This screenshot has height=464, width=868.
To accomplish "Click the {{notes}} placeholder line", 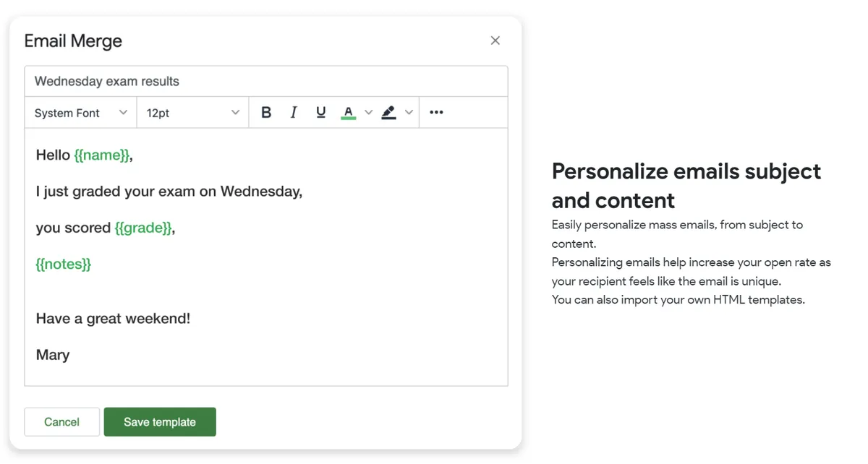I will pos(64,265).
